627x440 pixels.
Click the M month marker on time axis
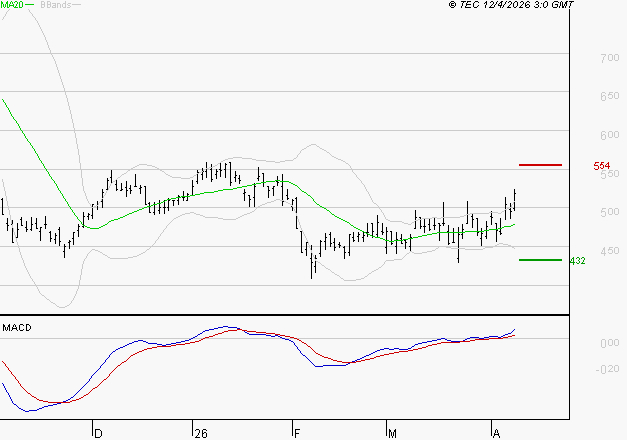point(393,433)
